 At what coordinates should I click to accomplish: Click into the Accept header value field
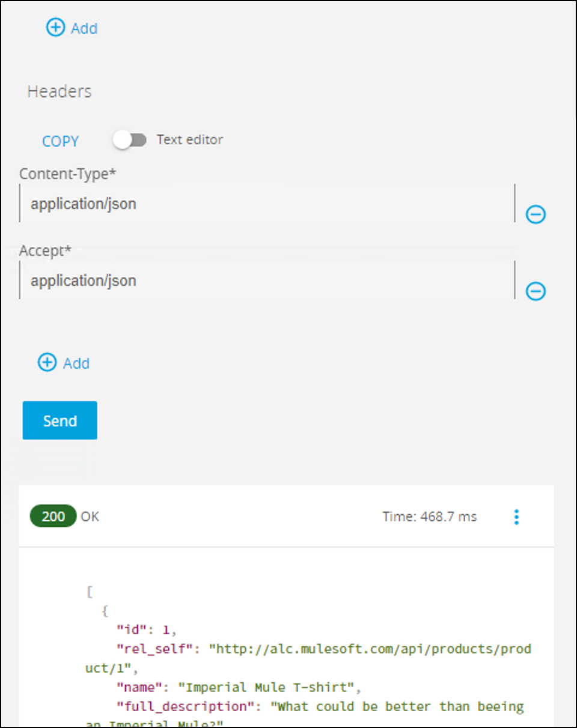coord(264,281)
